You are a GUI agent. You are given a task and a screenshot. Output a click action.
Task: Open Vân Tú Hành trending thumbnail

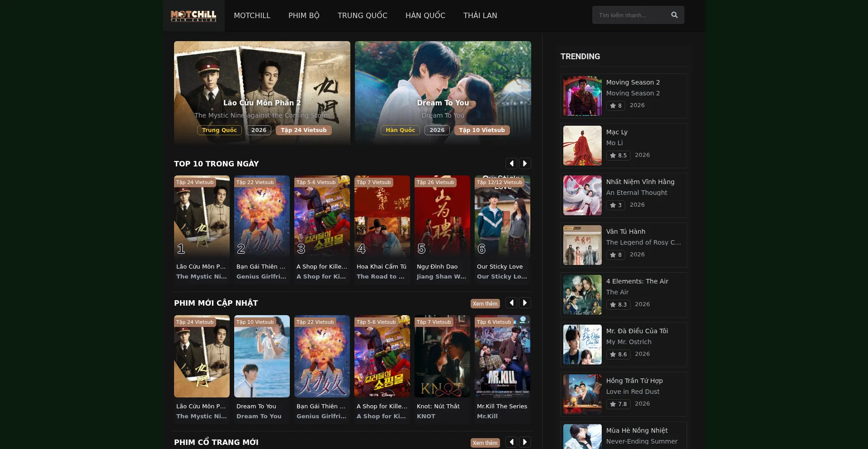click(582, 245)
